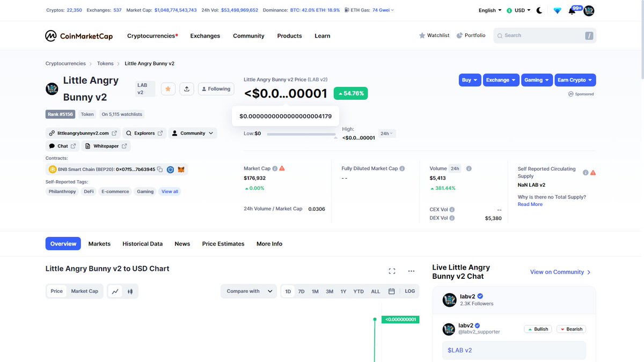Click View all tags

pyautogui.click(x=170, y=191)
